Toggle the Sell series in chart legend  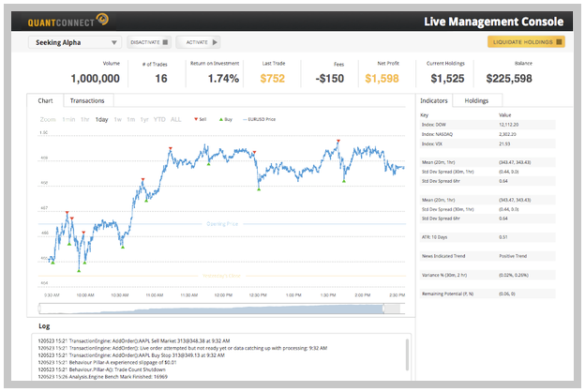point(200,120)
